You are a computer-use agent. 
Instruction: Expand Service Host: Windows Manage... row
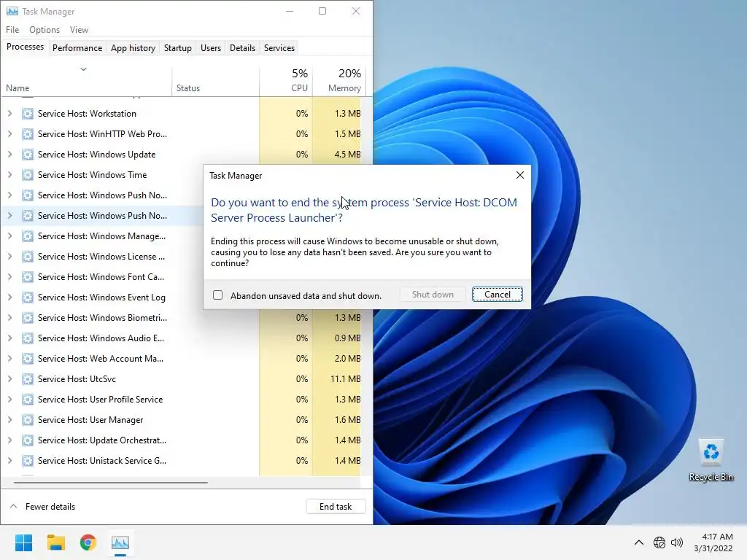(10, 236)
